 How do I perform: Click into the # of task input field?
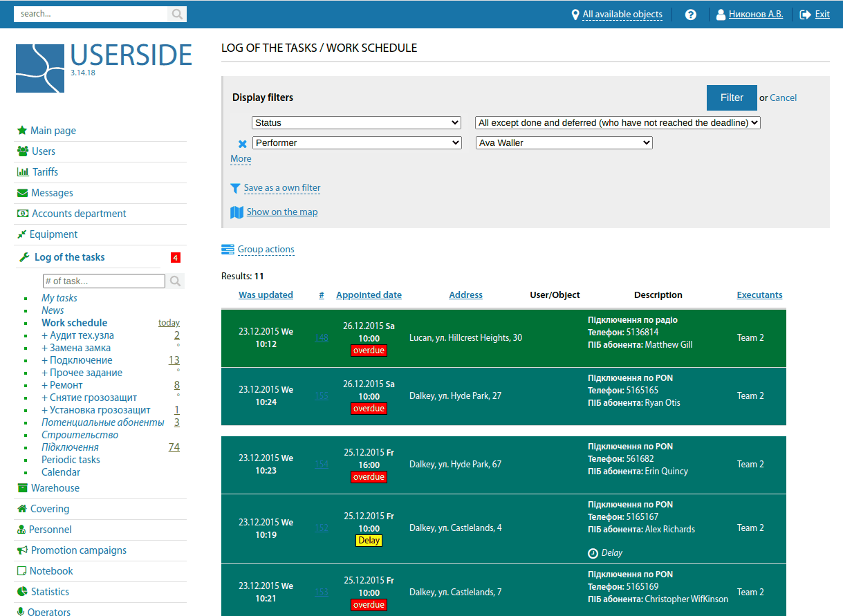[x=104, y=281]
